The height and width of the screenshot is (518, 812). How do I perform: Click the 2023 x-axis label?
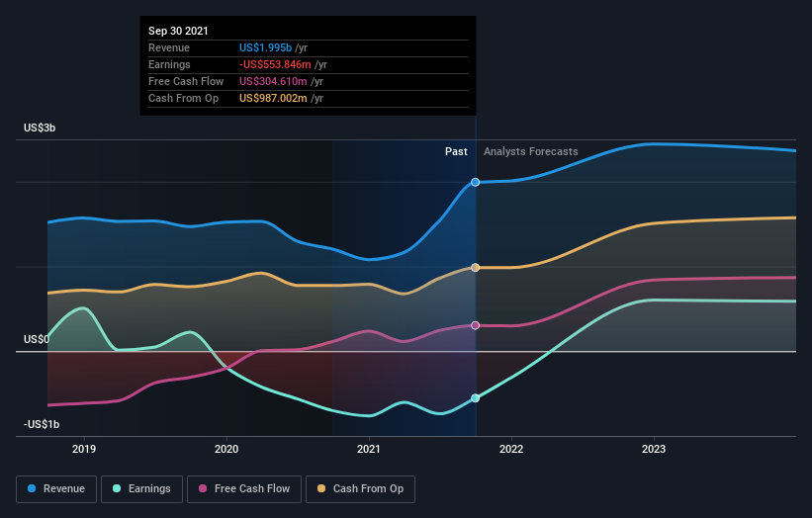654,449
